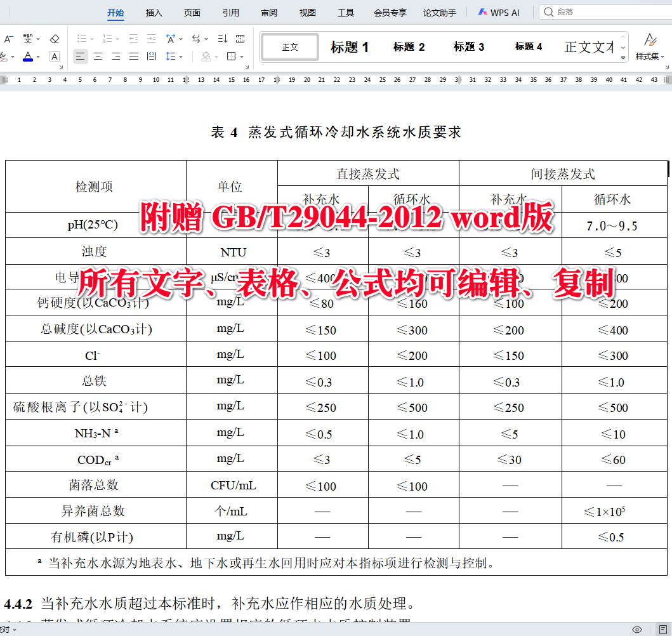The image size is (672, 636).
Task: Apply the 正文 style
Action: coord(290,47)
